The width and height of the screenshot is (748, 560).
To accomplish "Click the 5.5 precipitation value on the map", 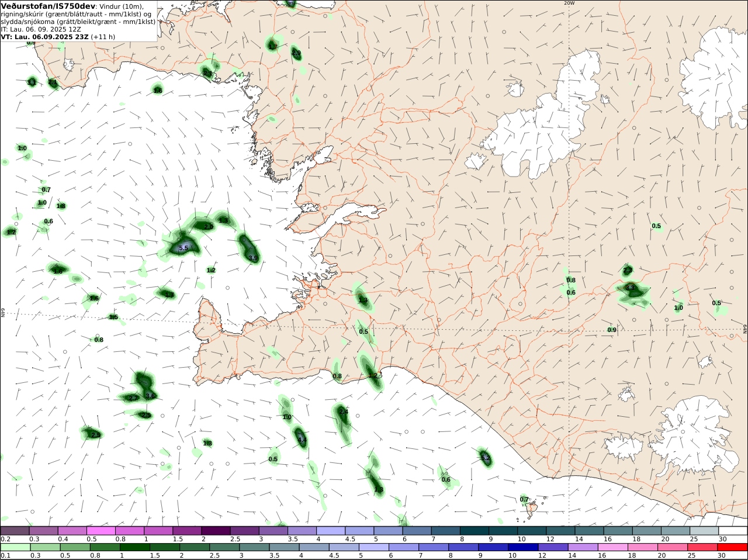I will point(183,248).
